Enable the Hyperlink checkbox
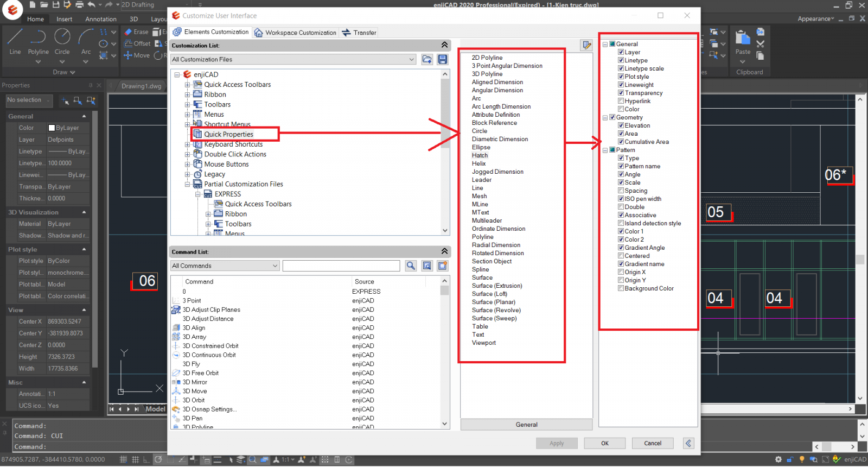Viewport: 868px width, 467px height. [621, 101]
